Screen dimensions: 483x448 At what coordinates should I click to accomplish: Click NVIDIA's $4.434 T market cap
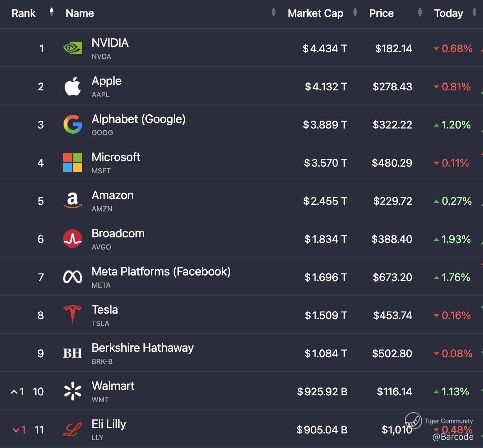pos(325,49)
